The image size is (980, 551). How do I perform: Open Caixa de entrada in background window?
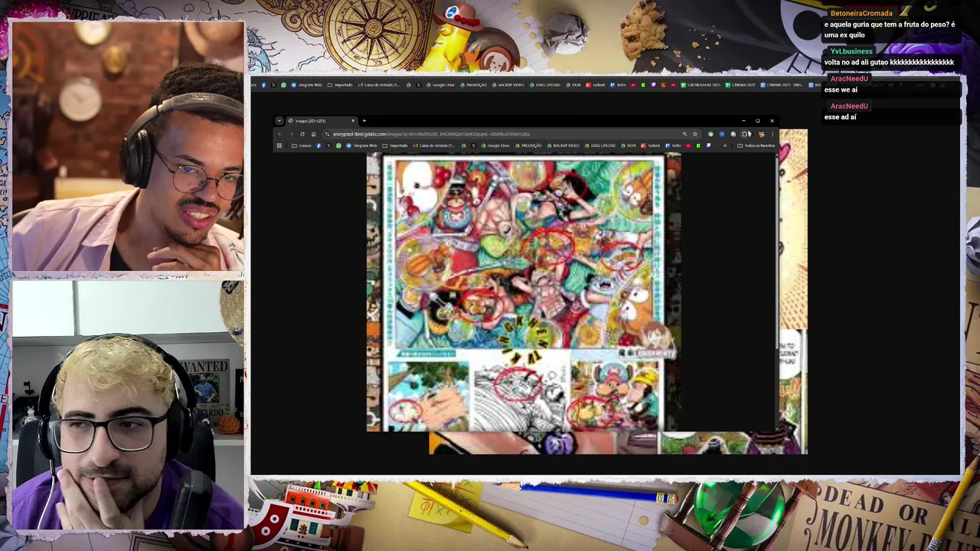378,85
